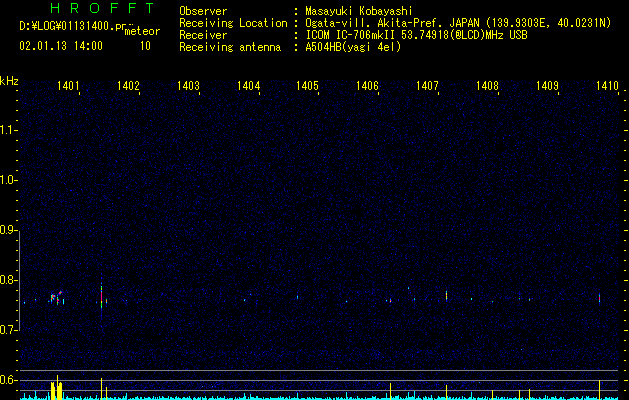
Task: Click the yellow intensity spike before 1410
Action: tap(599, 390)
